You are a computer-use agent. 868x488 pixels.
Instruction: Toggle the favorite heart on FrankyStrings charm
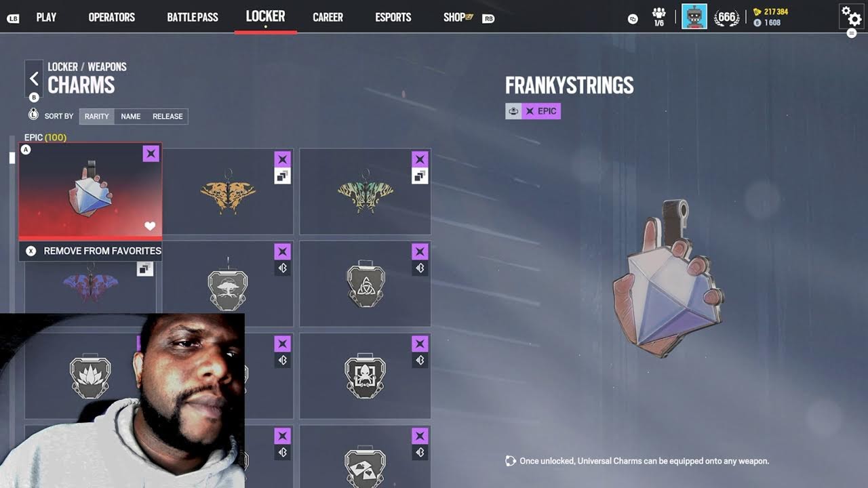pyautogui.click(x=150, y=226)
